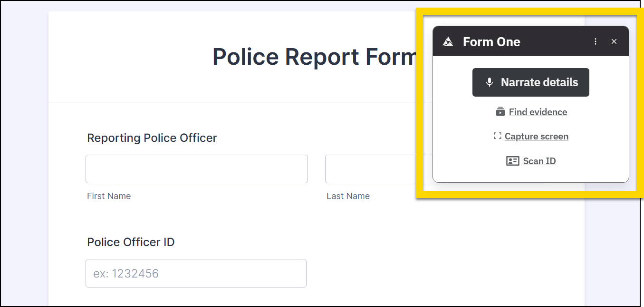Click the video stack icon beside Find evidence
The height and width of the screenshot is (307, 644).
click(500, 112)
